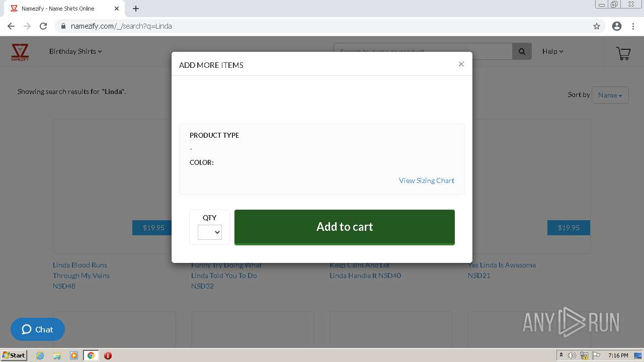Open the View Sizing Chart link

427,180
